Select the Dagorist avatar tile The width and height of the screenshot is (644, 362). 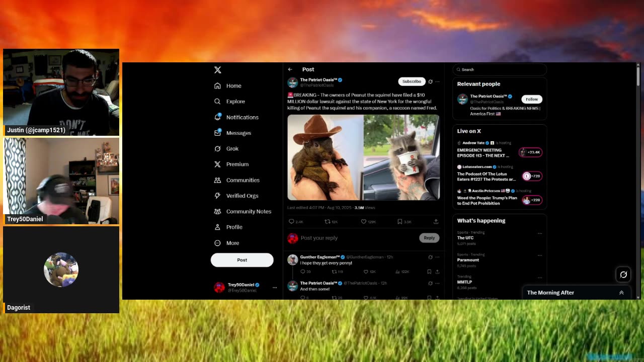[x=61, y=269]
